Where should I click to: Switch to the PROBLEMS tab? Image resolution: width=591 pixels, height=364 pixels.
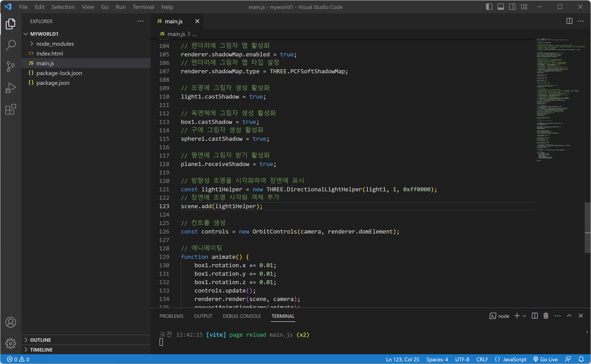click(171, 316)
